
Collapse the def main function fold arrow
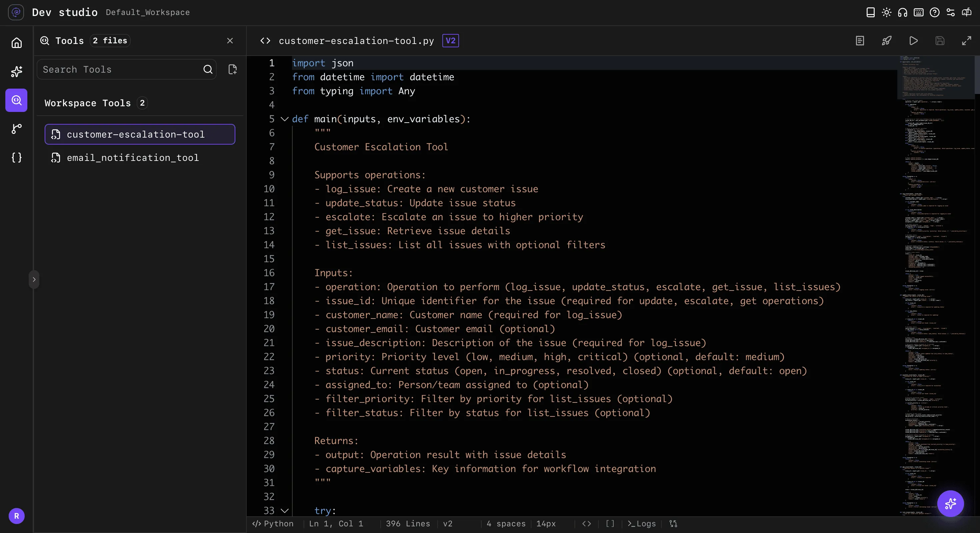284,119
